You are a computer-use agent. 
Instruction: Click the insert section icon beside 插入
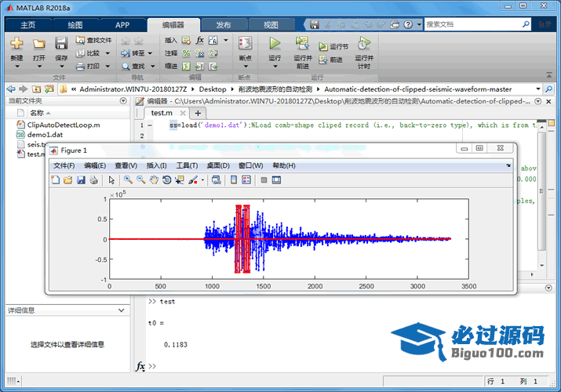186,41
